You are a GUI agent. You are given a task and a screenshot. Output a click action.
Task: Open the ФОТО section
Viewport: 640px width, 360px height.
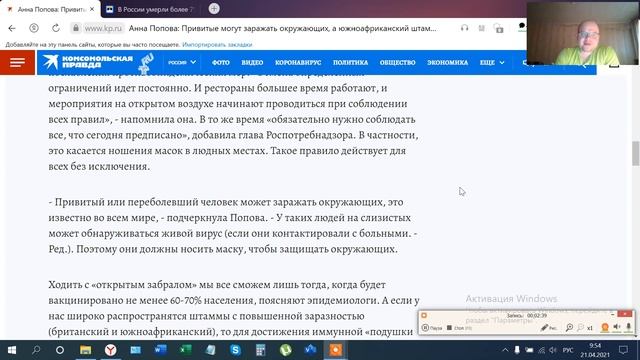click(x=221, y=62)
